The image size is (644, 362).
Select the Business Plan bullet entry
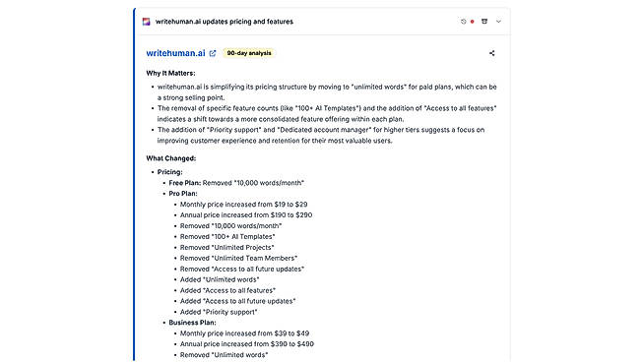pos(192,323)
